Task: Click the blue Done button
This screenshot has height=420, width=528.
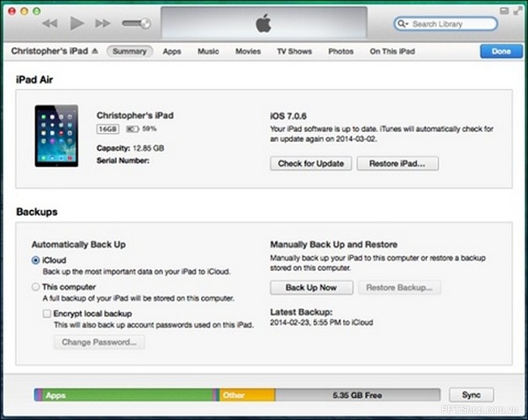Action: click(x=501, y=51)
